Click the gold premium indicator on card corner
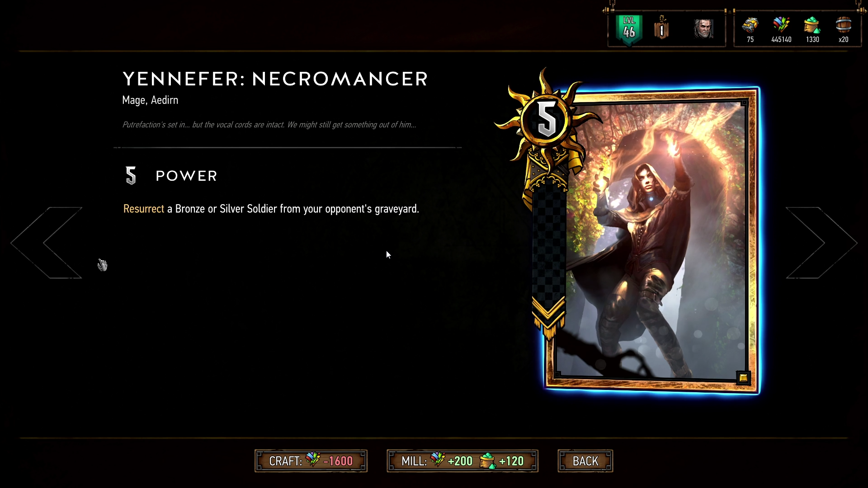Viewport: 868px width, 488px height. pos(743,378)
